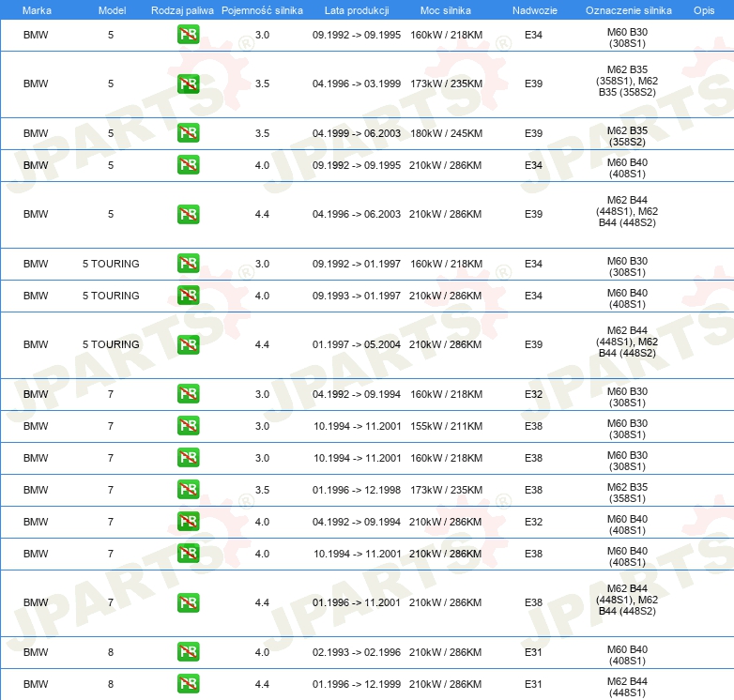The width and height of the screenshot is (734, 700).
Task: Click the Moc silnika column header
Action: [446, 10]
